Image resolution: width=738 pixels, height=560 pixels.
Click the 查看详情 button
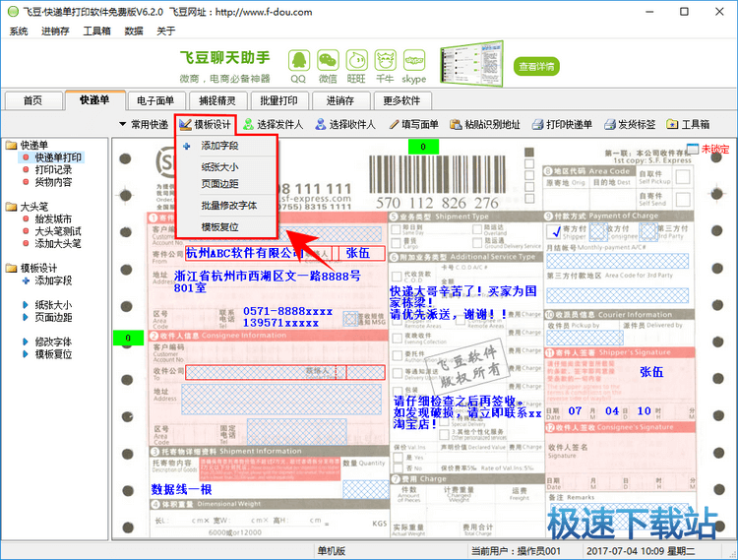coord(536,66)
